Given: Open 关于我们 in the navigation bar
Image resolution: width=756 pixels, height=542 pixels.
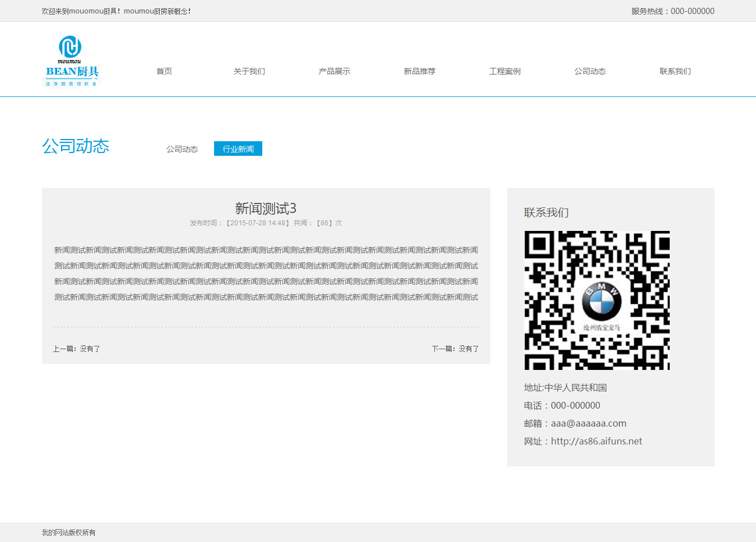Looking at the screenshot, I should pyautogui.click(x=249, y=71).
